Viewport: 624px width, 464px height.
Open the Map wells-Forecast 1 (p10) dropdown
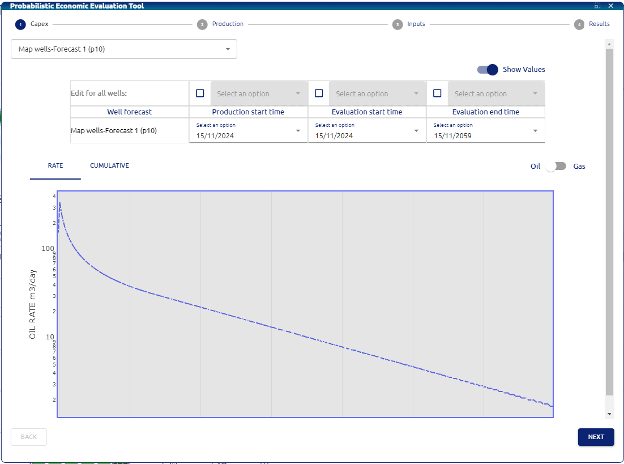124,48
